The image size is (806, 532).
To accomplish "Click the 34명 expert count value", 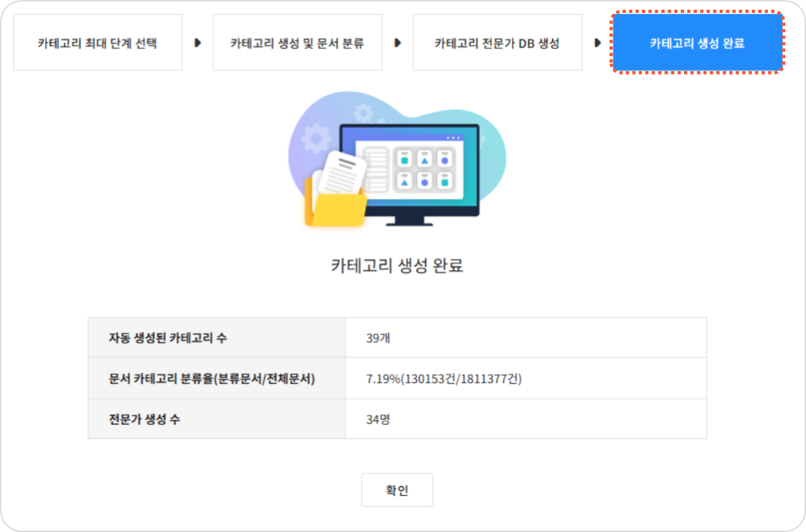I will [x=378, y=419].
